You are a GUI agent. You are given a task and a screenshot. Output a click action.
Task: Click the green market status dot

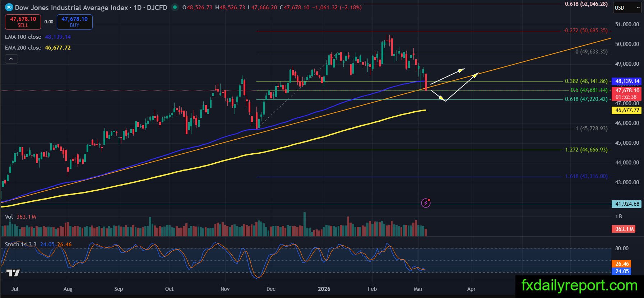(x=175, y=7)
